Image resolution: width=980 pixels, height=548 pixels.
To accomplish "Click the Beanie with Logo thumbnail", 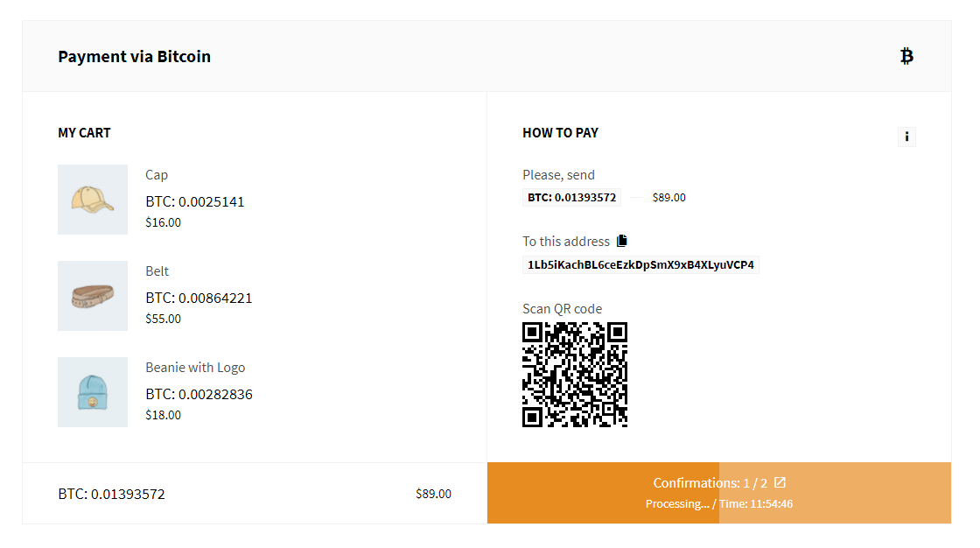I will click(x=93, y=392).
